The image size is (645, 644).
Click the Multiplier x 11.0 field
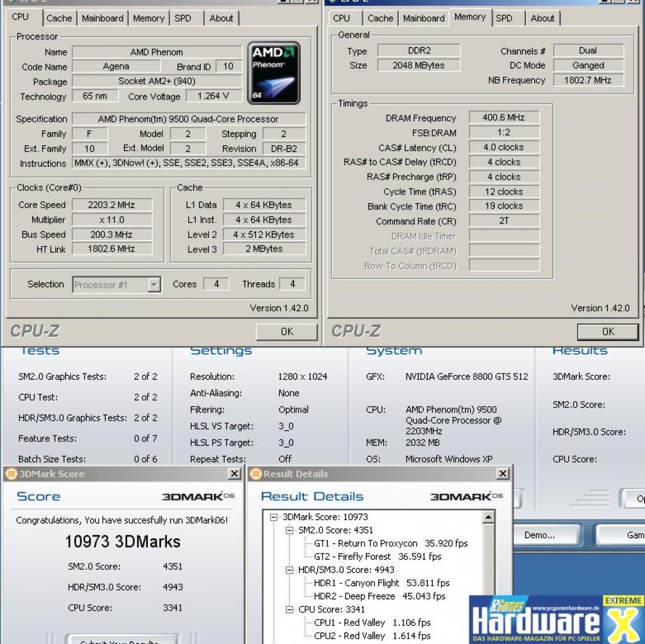click(112, 219)
